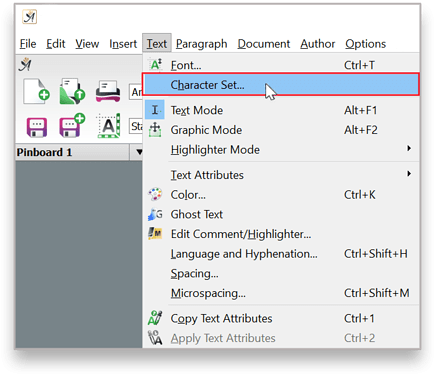Click the Open Document toolbar icon
The height and width of the screenshot is (375, 434).
tap(72, 91)
